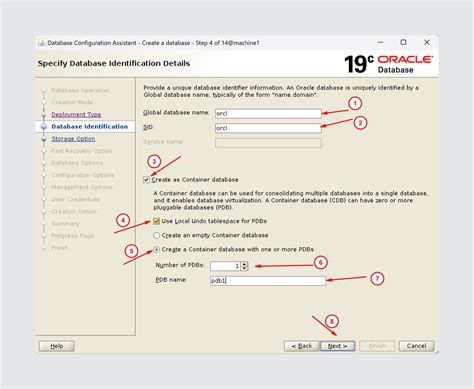
Task: Select the Database Identification step
Action: [90, 126]
